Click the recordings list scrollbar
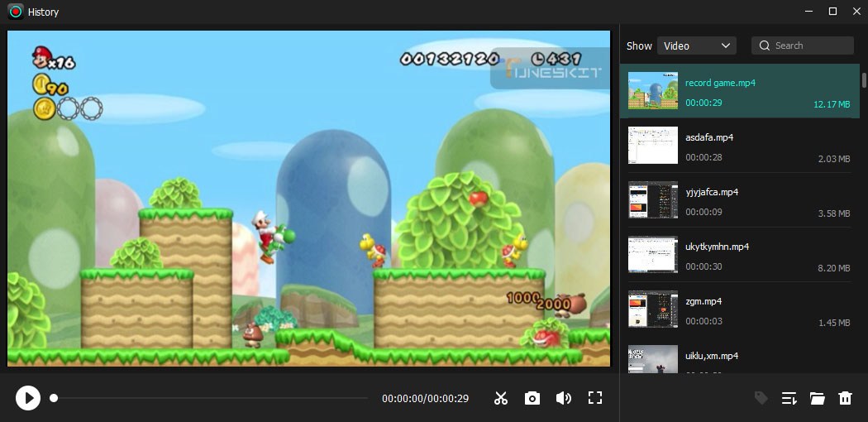Image resolution: width=868 pixels, height=422 pixels. pos(864,79)
